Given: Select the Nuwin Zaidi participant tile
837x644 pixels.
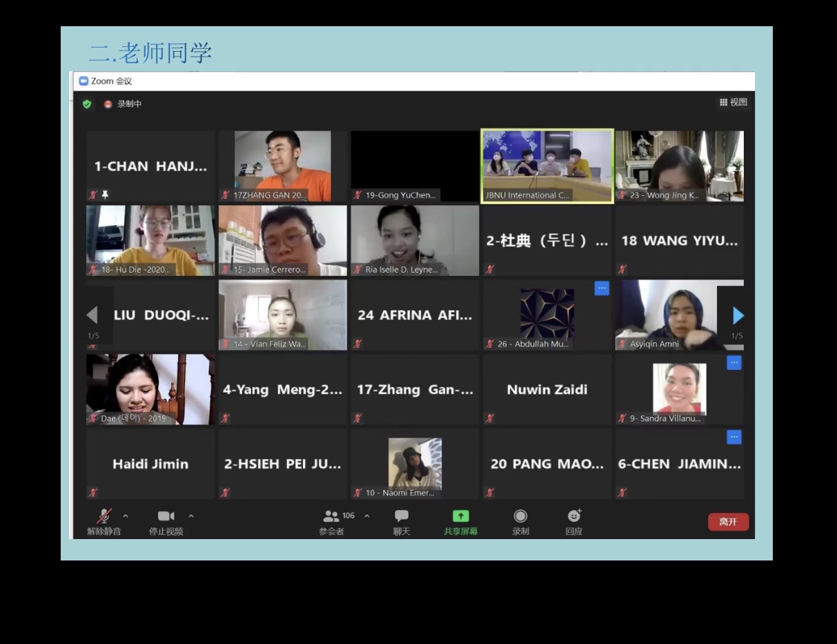Looking at the screenshot, I should (x=547, y=390).
